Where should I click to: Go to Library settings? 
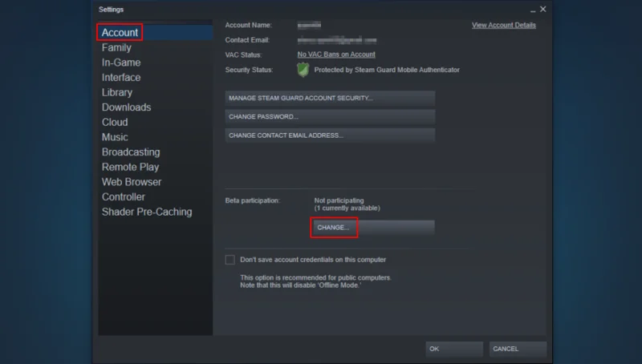[117, 92]
